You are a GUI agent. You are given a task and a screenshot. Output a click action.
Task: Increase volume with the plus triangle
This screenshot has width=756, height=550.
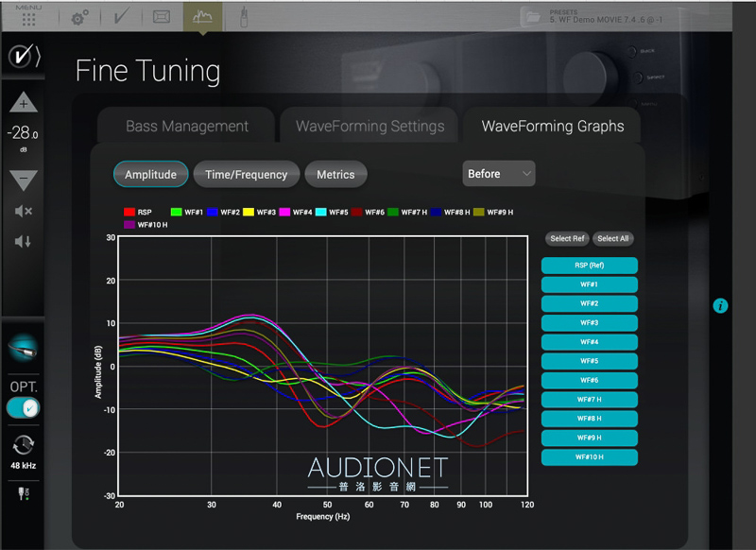24,103
